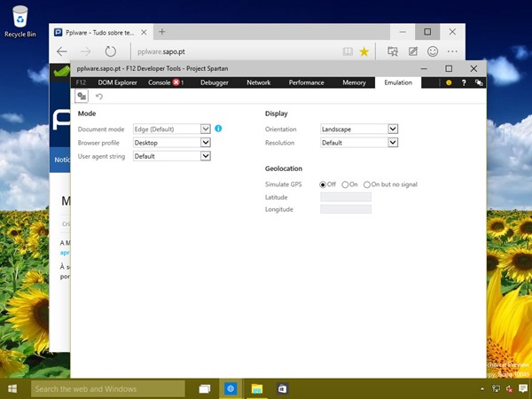Click the Console error badge icon
The height and width of the screenshot is (399, 532).
pyautogui.click(x=176, y=82)
